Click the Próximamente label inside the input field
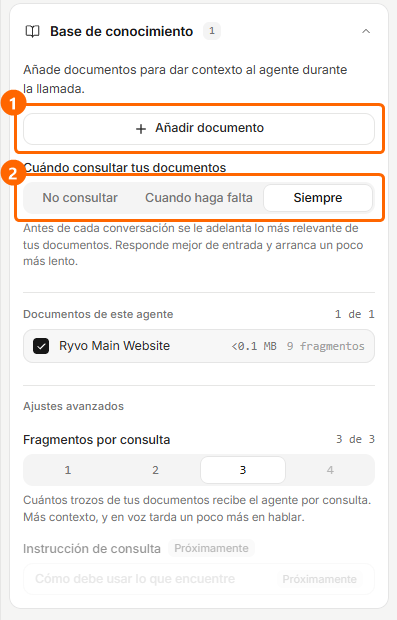Image resolution: width=397 pixels, height=620 pixels. point(319,579)
